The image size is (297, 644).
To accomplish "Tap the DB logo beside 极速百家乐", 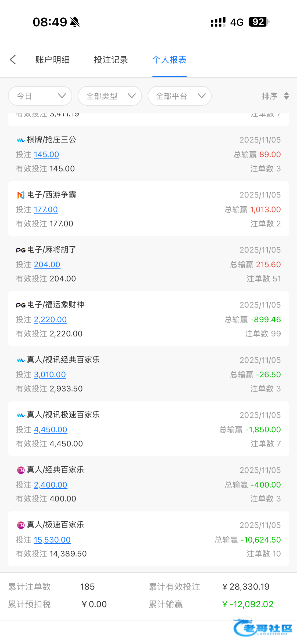I will 21,525.
